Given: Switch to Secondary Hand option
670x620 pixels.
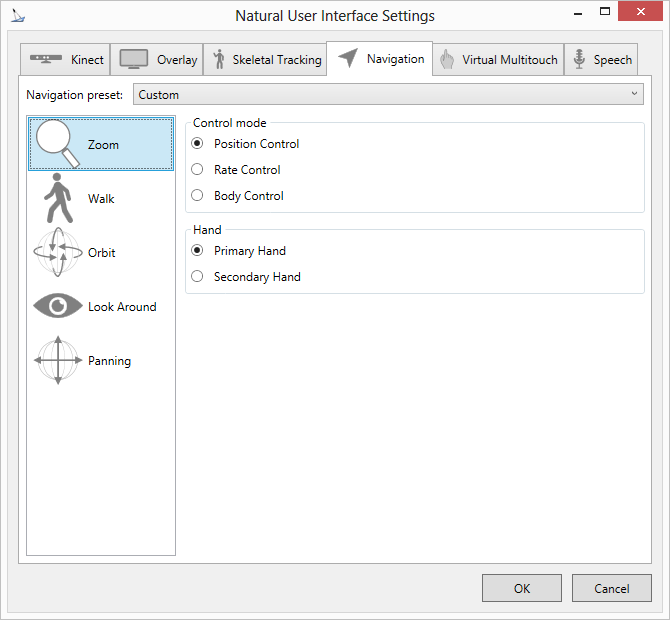Looking at the screenshot, I should [197, 277].
